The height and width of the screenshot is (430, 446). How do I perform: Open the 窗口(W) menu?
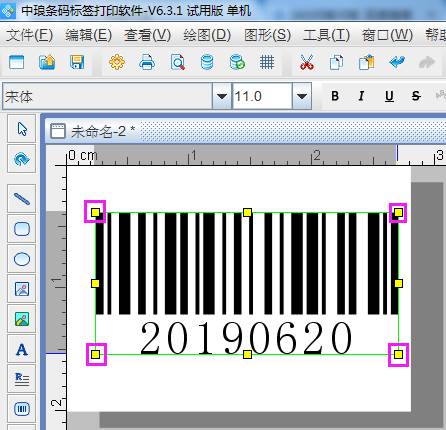tap(387, 35)
